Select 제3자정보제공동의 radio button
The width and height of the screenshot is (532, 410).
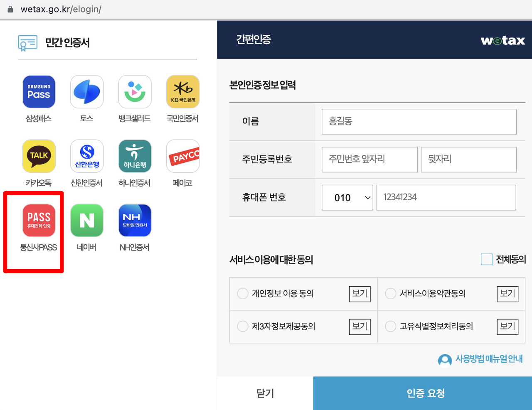243,327
